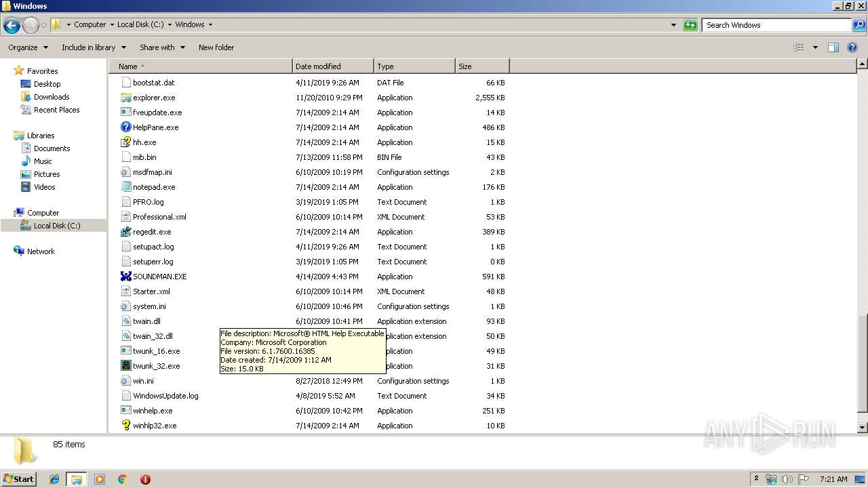Select the explorer.exe file icon

pos(125,98)
